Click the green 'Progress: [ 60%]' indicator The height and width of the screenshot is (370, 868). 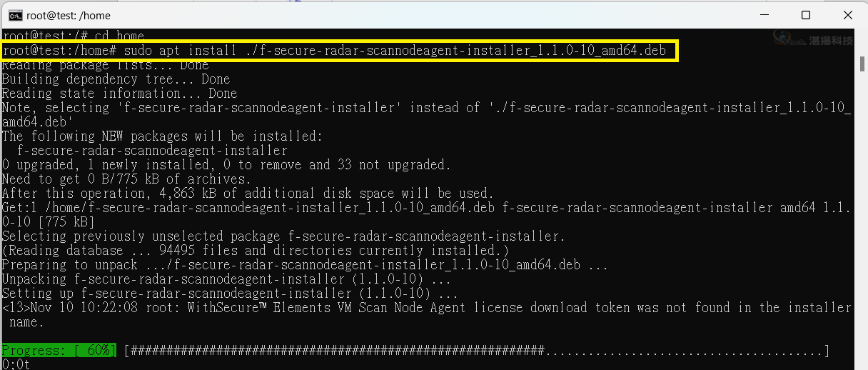59,351
